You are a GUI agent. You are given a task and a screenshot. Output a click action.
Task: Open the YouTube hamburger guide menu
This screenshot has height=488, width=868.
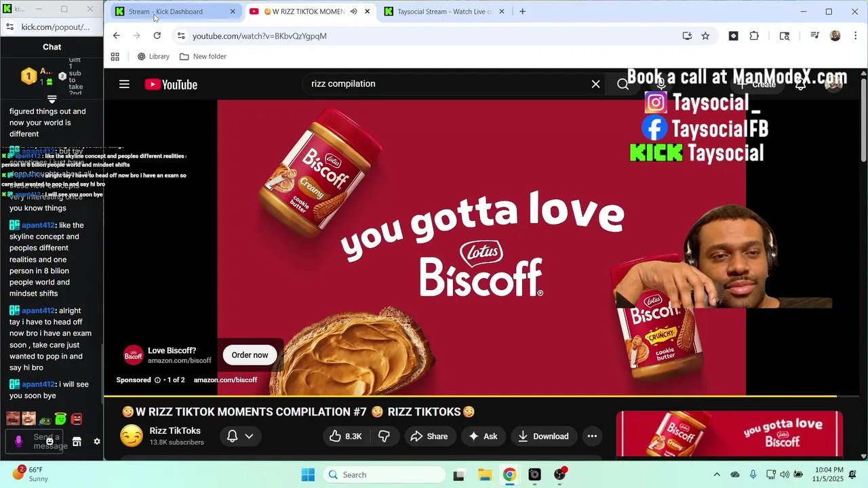pyautogui.click(x=124, y=84)
